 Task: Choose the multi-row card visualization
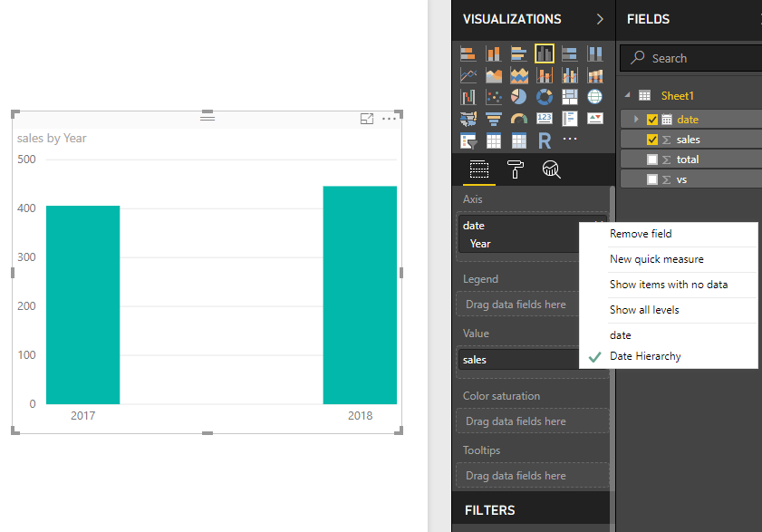pyautogui.click(x=570, y=118)
